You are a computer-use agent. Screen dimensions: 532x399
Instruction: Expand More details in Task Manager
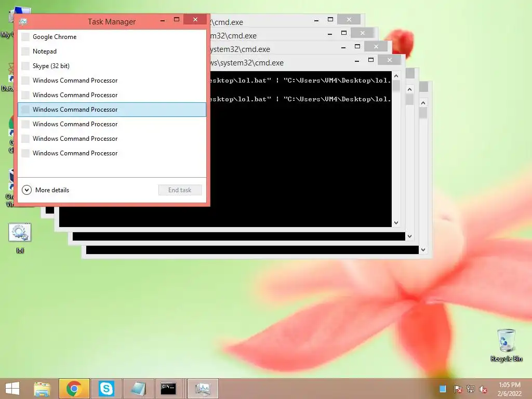(46, 190)
